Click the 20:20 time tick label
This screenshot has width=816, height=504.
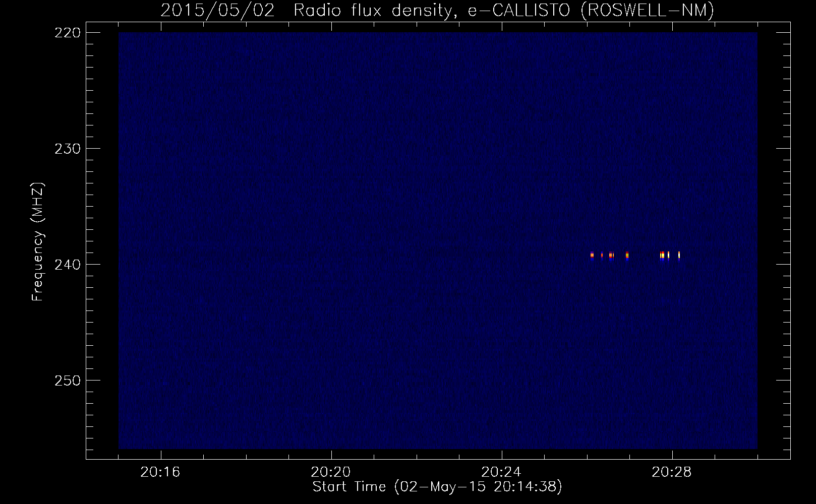(331, 472)
